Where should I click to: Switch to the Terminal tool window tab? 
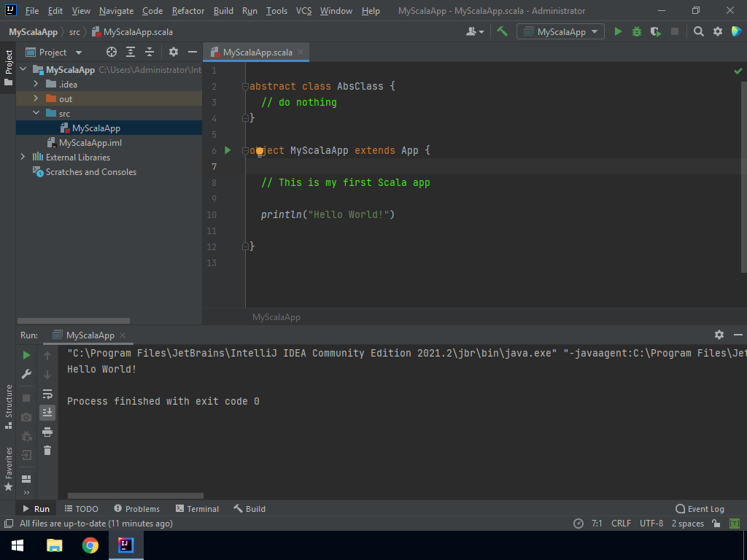coord(196,509)
